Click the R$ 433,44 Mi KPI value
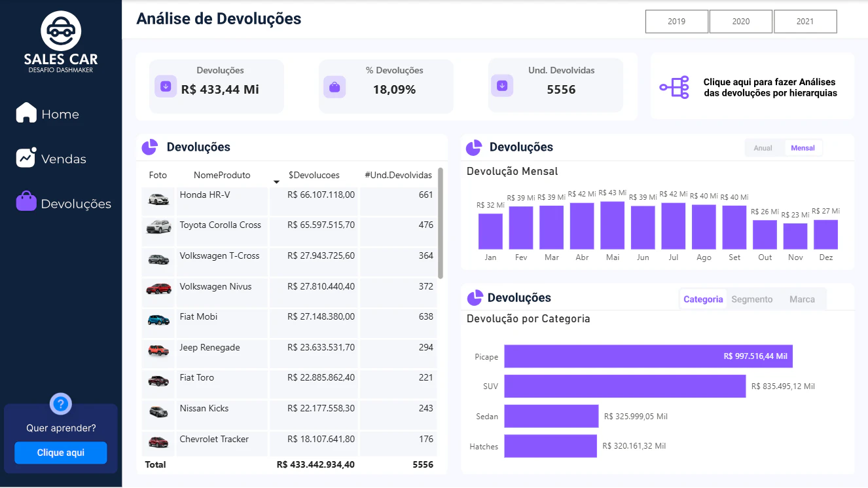This screenshot has width=868, height=488. coord(220,89)
